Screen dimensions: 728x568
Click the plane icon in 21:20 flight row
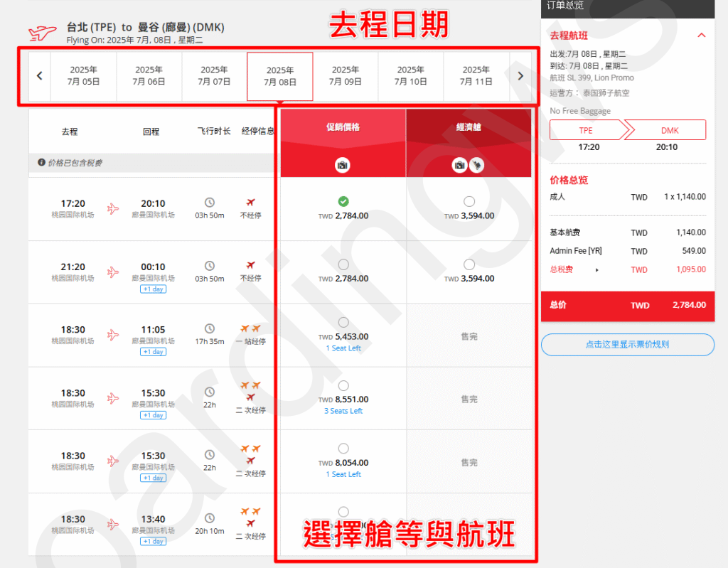pos(113,272)
